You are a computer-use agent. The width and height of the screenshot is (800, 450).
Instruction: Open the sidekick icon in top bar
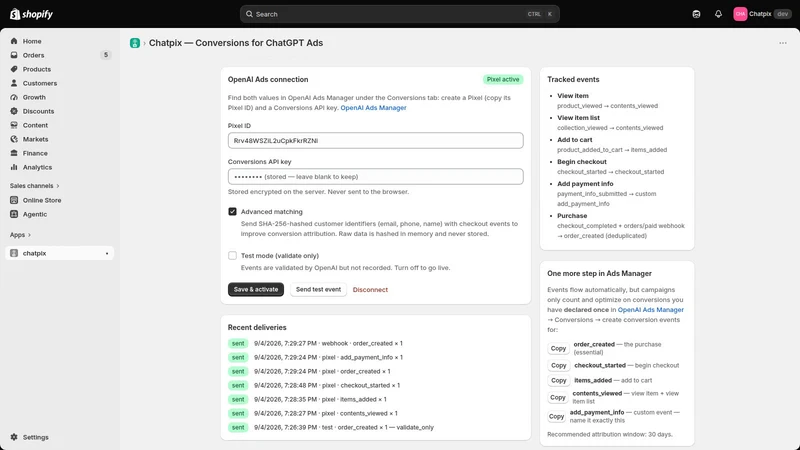[696, 14]
